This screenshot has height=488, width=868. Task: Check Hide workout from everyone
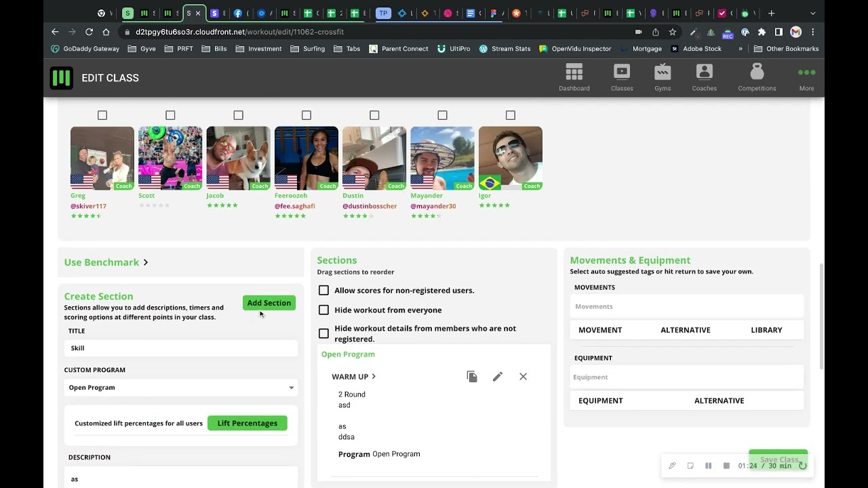[323, 310]
